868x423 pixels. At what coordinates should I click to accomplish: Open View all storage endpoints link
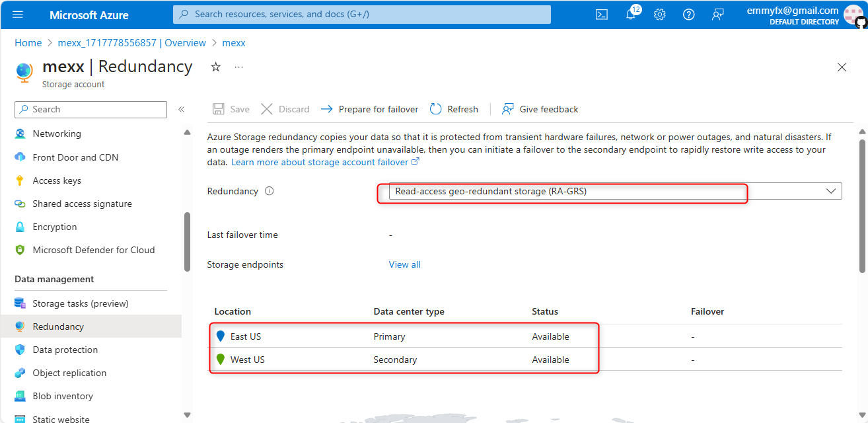[x=404, y=264]
